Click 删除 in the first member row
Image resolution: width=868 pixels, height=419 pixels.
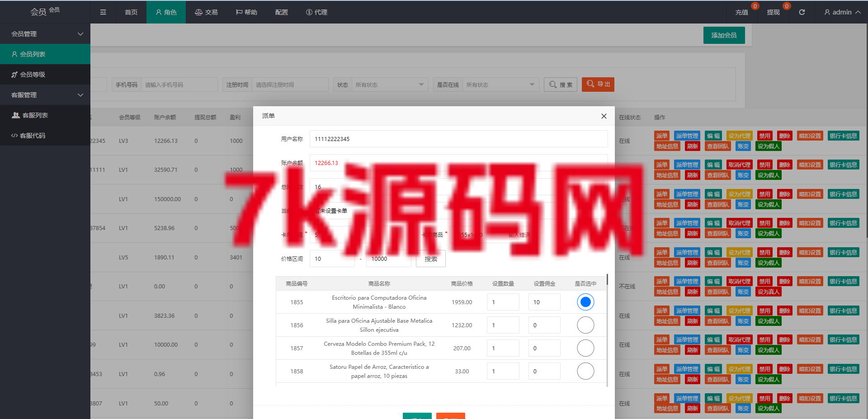(x=784, y=136)
